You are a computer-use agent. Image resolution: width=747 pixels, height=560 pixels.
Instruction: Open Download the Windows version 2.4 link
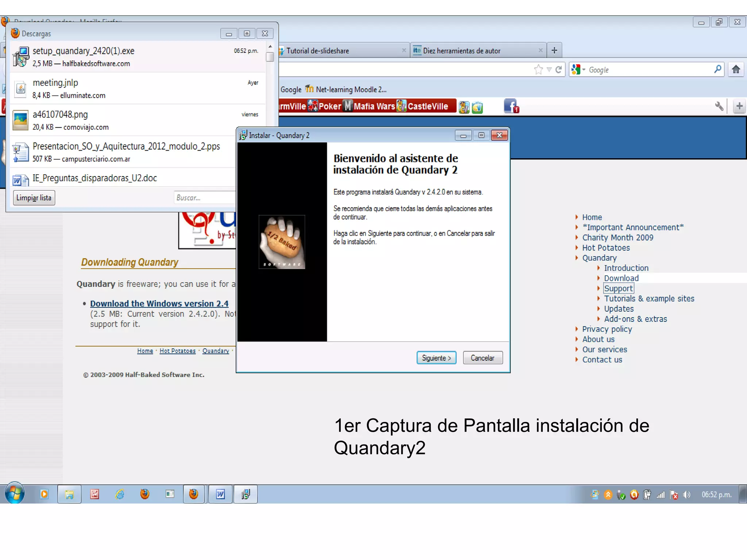[x=159, y=303]
